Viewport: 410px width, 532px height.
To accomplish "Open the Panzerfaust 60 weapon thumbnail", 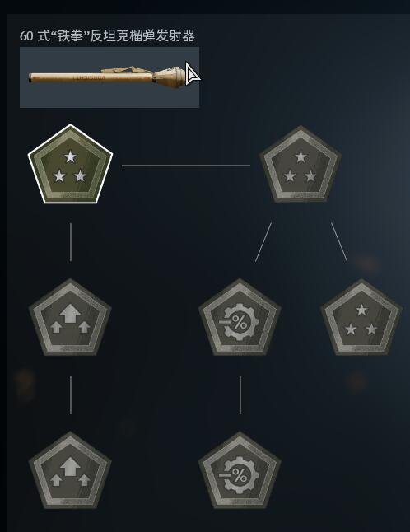I will (x=109, y=77).
